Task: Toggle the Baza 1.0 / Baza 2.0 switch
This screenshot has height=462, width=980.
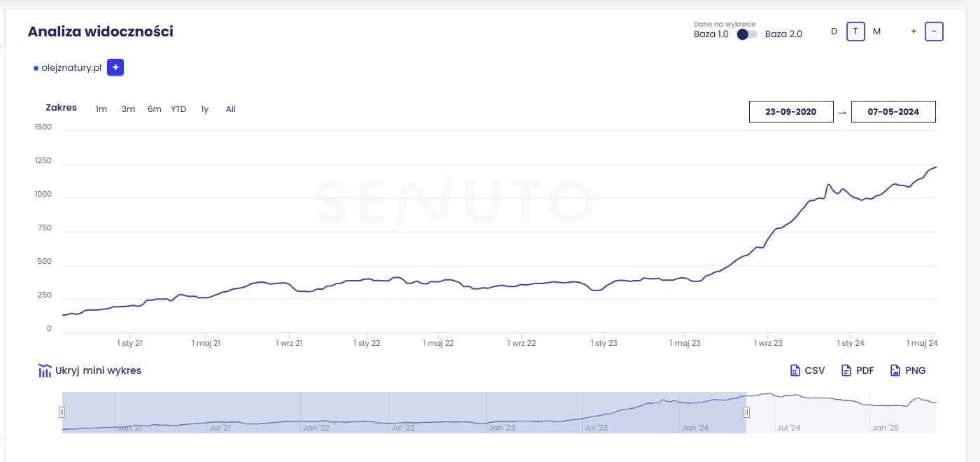Action: coord(747,34)
